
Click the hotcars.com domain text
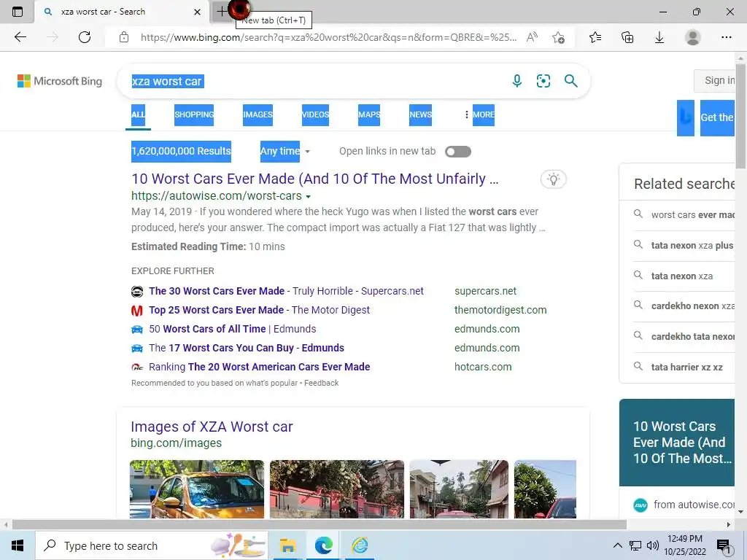pyautogui.click(x=483, y=367)
